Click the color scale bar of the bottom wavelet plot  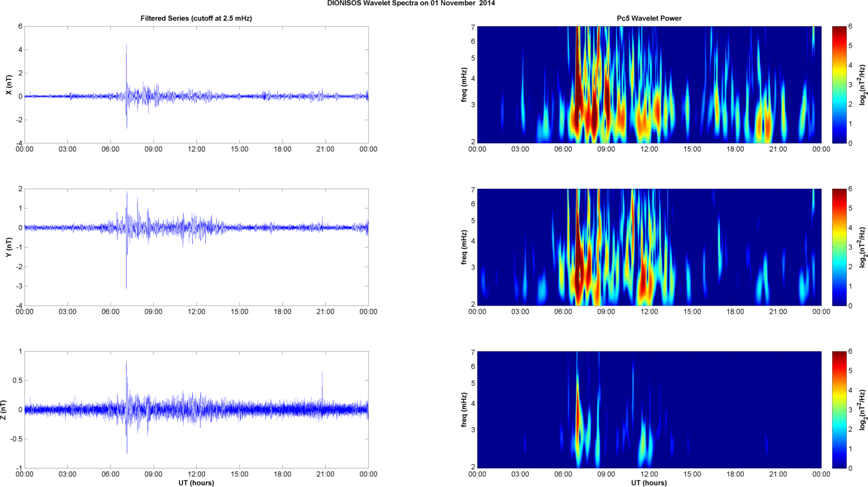(x=839, y=409)
